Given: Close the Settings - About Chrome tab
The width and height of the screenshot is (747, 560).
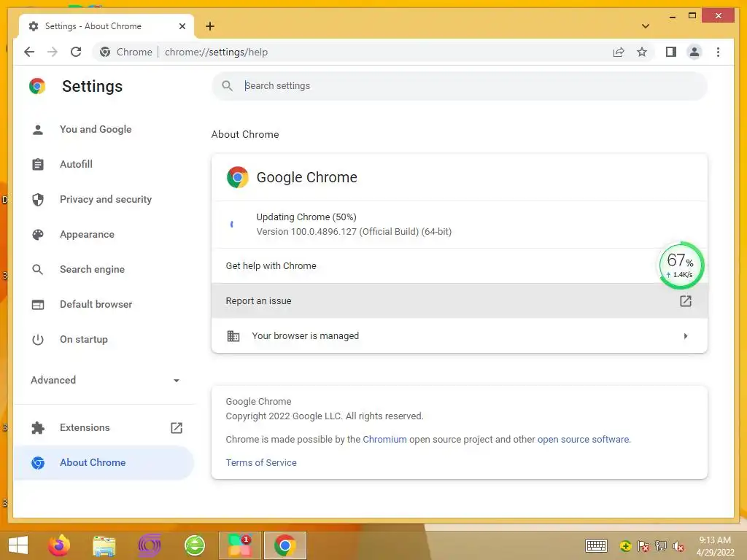Looking at the screenshot, I should tap(182, 26).
